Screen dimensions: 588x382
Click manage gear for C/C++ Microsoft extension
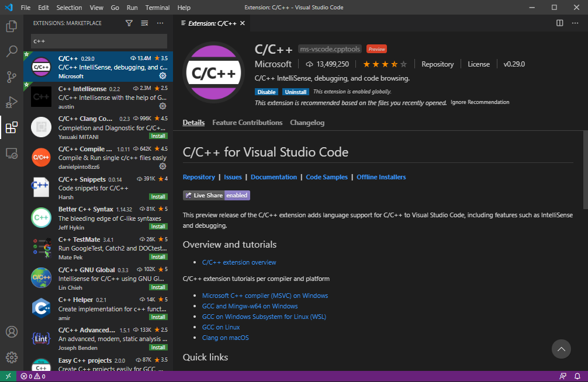tap(162, 76)
